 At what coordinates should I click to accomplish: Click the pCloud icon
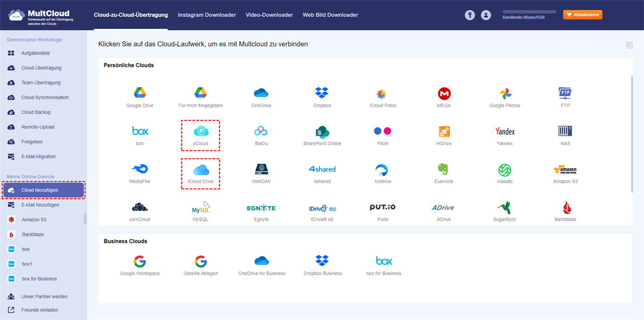coord(201,131)
